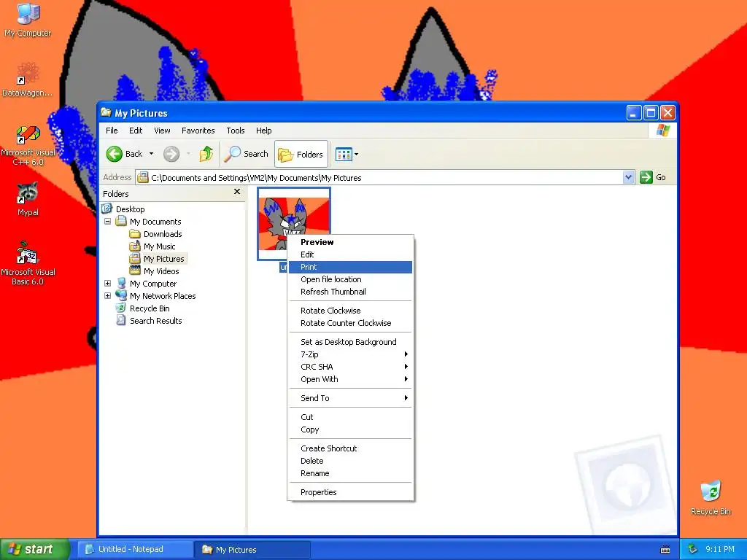Expand Send To submenu

[x=351, y=398]
